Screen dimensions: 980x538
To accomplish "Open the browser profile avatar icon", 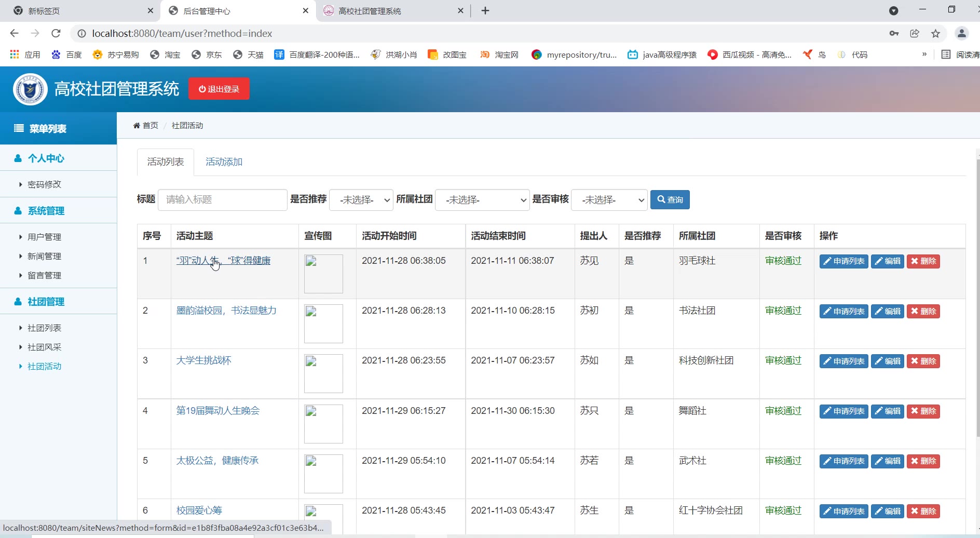I will pos(961,34).
